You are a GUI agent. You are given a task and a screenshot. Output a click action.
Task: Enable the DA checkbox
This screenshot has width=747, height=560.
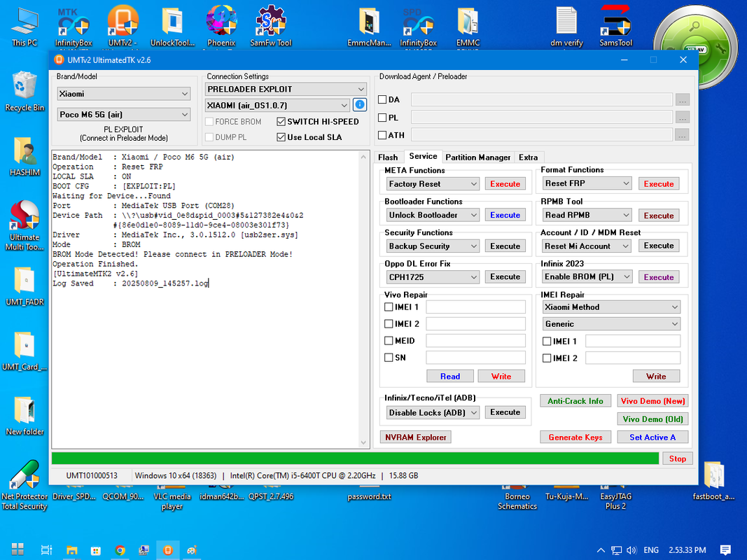click(382, 99)
